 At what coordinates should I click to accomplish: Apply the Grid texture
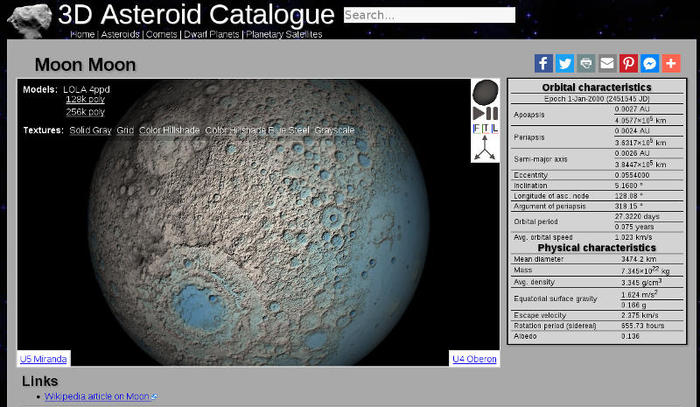[125, 131]
